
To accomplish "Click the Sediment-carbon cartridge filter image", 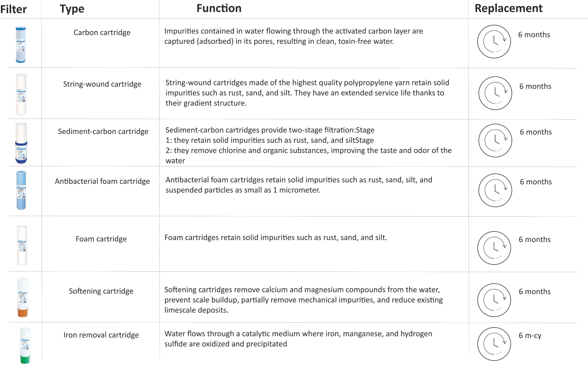I will click(x=21, y=143).
